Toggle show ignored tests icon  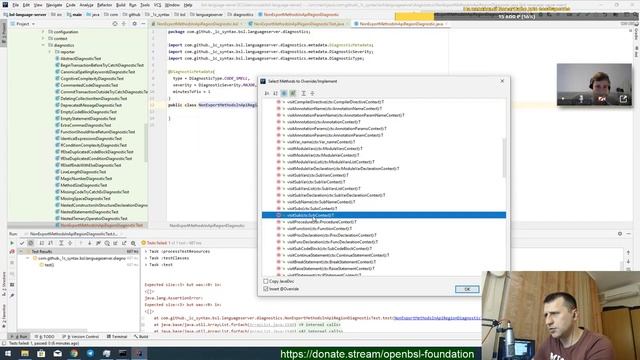[31, 243]
